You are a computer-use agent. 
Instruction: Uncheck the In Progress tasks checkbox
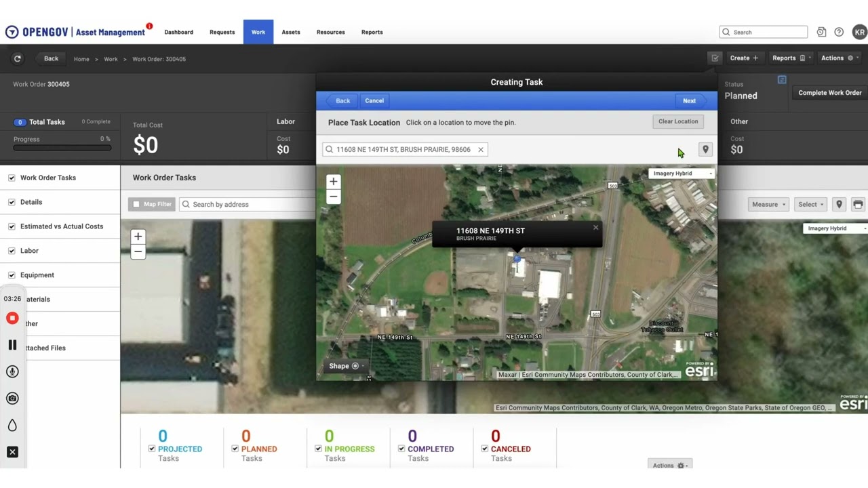pos(319,449)
